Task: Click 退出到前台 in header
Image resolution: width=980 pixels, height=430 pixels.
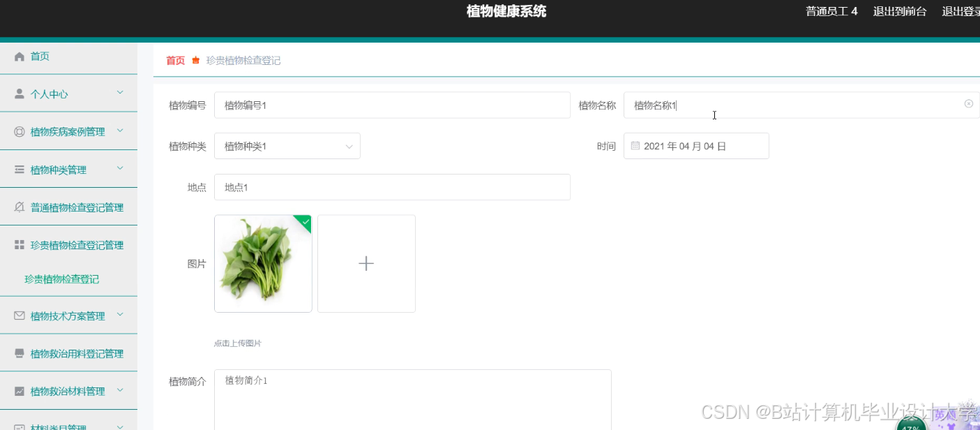Action: point(900,11)
